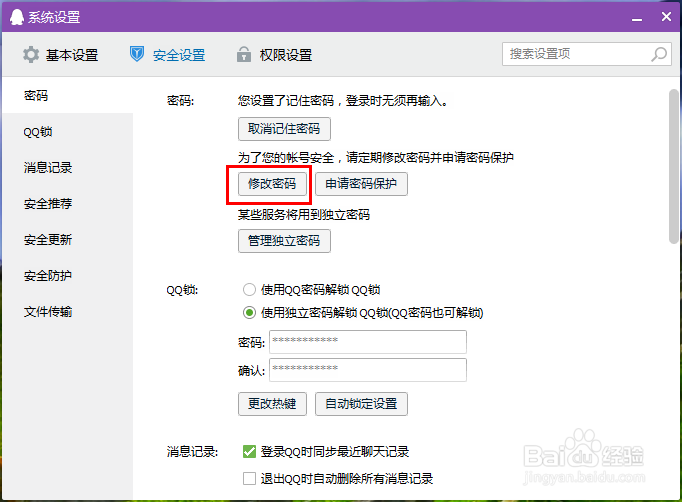Click the 修改密码 button
Image resolution: width=682 pixels, height=502 pixels.
click(x=272, y=184)
